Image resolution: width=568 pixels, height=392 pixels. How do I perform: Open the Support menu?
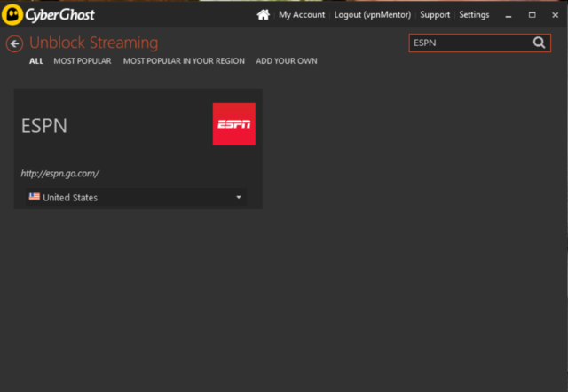tap(435, 14)
